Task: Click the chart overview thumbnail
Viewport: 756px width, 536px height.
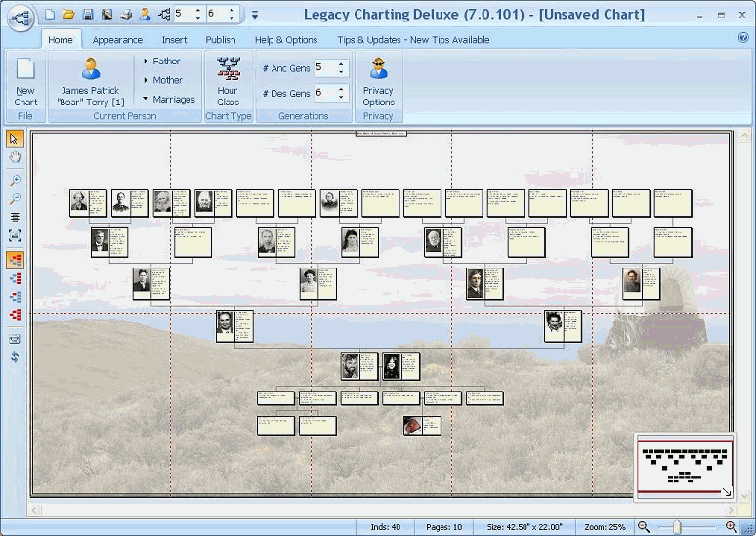Action: [685, 467]
